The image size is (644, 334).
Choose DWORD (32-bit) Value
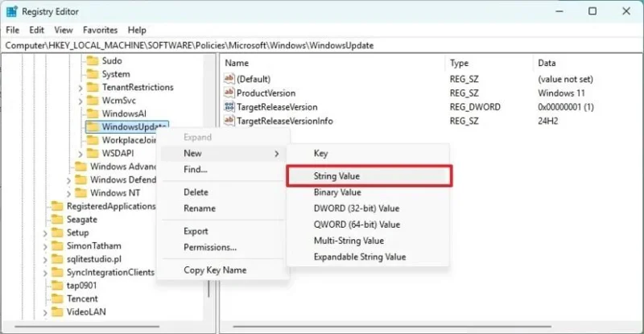368,208
